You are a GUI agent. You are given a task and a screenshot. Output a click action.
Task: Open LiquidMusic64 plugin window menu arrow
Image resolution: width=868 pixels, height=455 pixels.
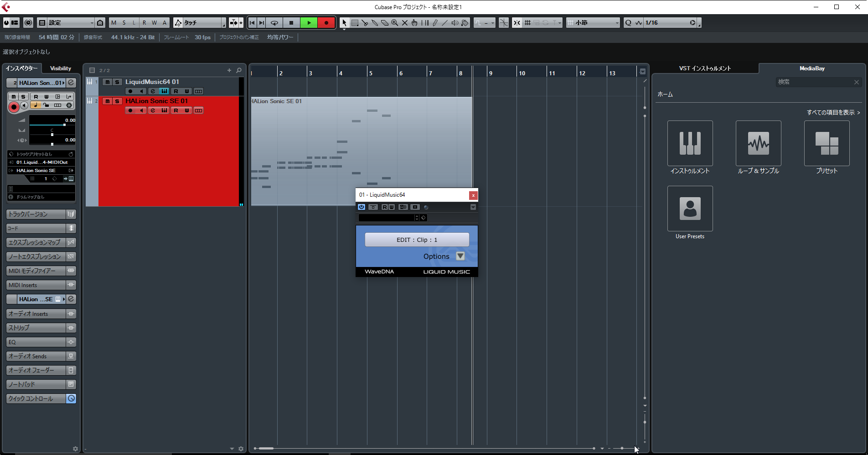[x=473, y=207]
